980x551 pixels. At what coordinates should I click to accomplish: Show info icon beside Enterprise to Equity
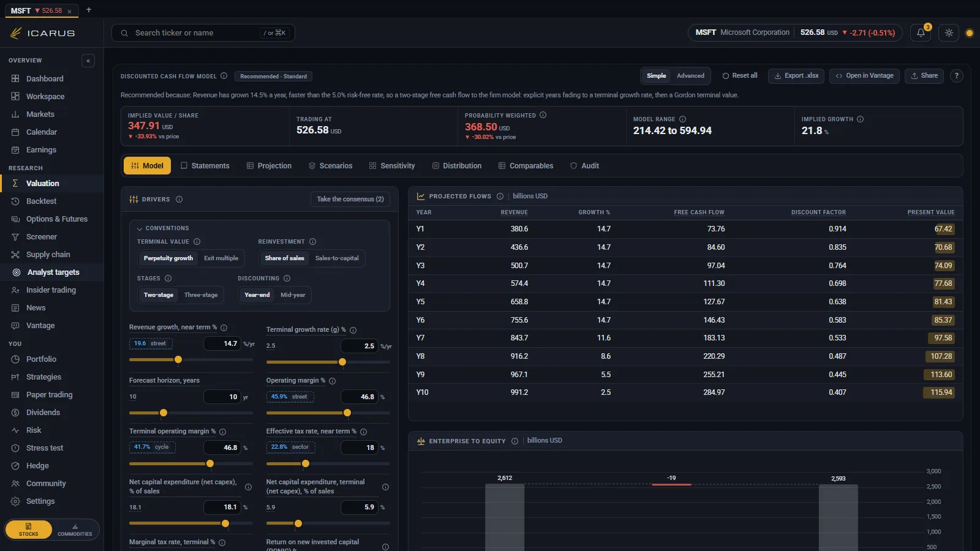click(x=514, y=441)
